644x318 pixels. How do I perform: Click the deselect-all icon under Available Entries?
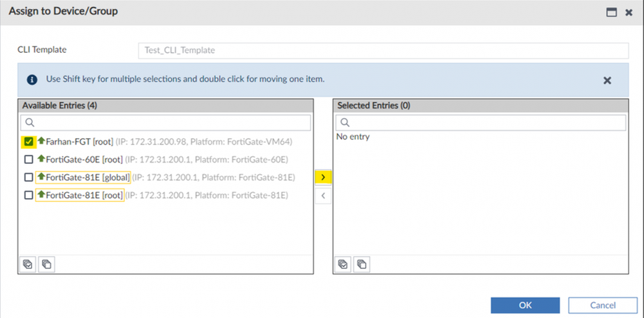pos(46,263)
